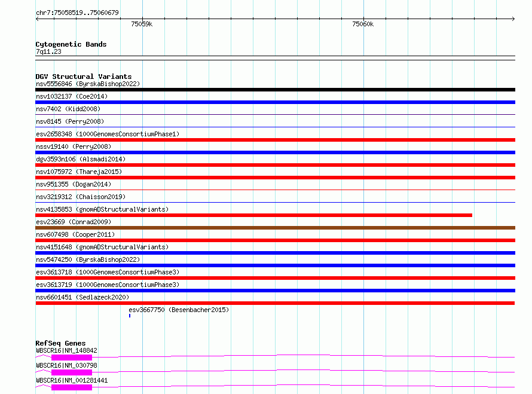Click the tiny blue esv3667750 variant mark
The width and height of the screenshot is (532, 394).
(x=130, y=316)
